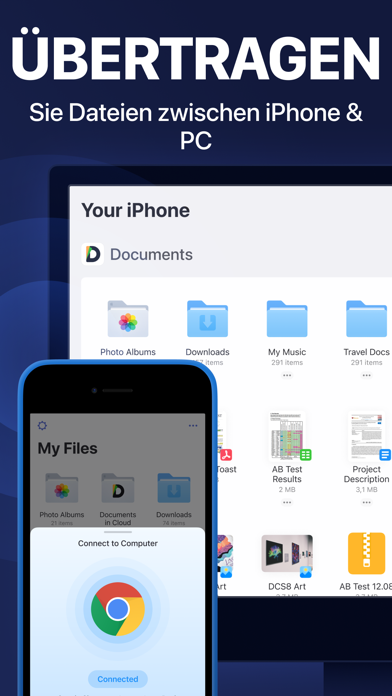The height and width of the screenshot is (696, 392).
Task: Open the Downloads folder on the computer screen
Action: pyautogui.click(x=207, y=319)
